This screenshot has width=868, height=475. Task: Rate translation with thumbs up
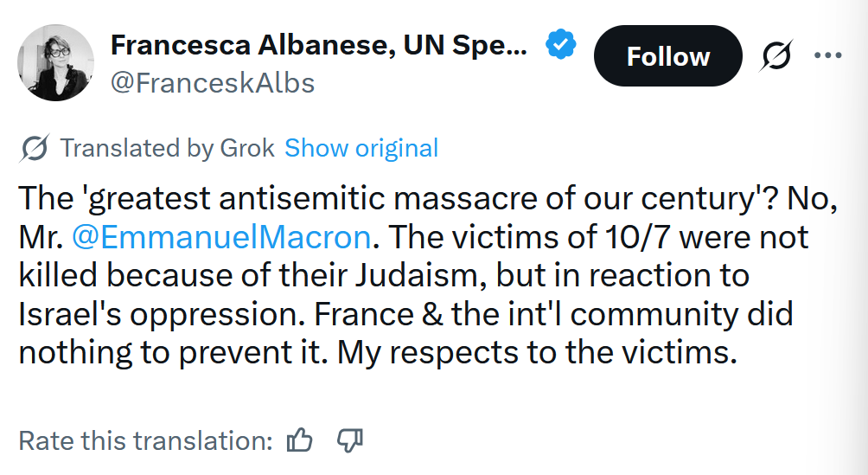point(299,440)
